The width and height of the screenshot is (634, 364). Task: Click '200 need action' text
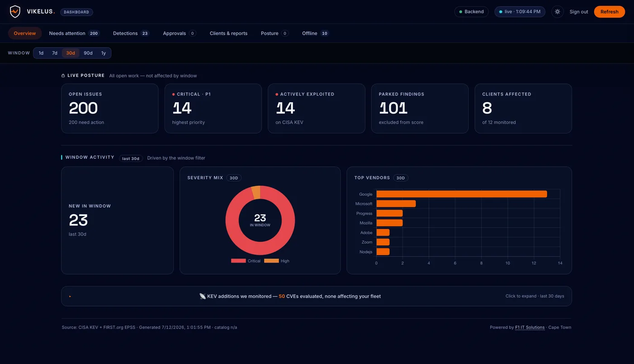coord(86,122)
